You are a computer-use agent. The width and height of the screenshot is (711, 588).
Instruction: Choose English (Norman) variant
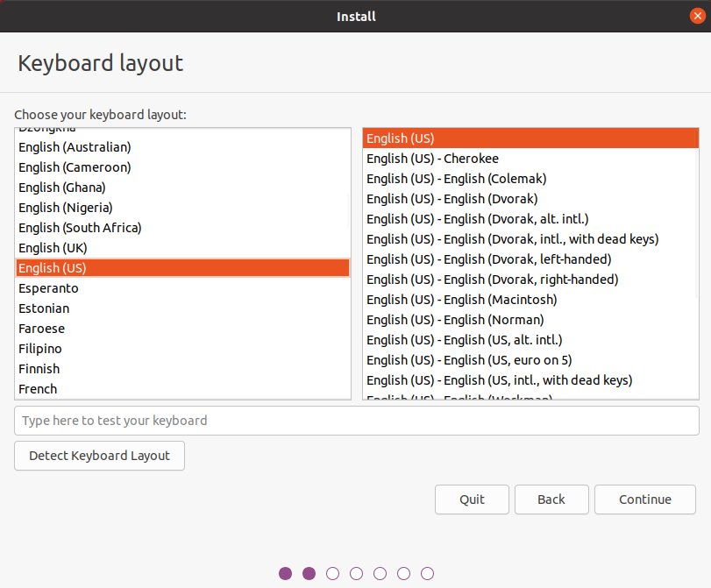[455, 320]
